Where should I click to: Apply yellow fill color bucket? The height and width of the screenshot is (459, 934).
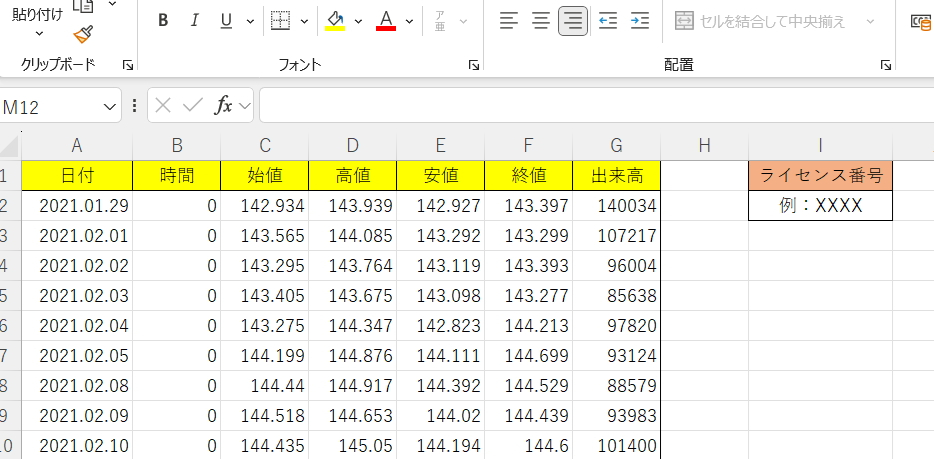[335, 21]
